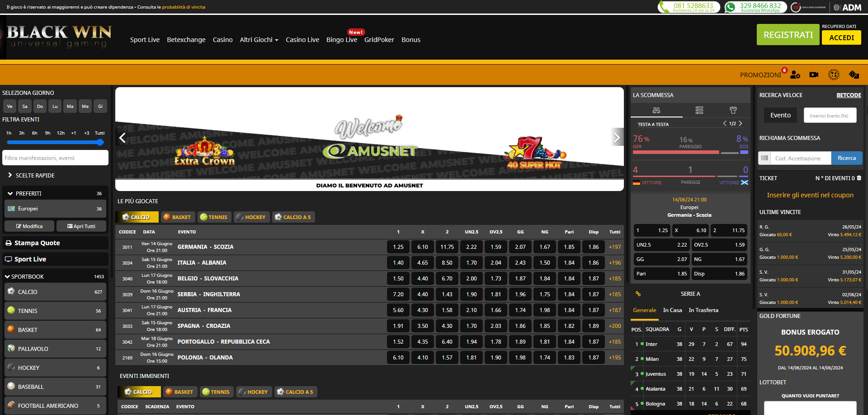The image size is (868, 415).
Task: Click the live video camera icon
Action: [x=814, y=75]
